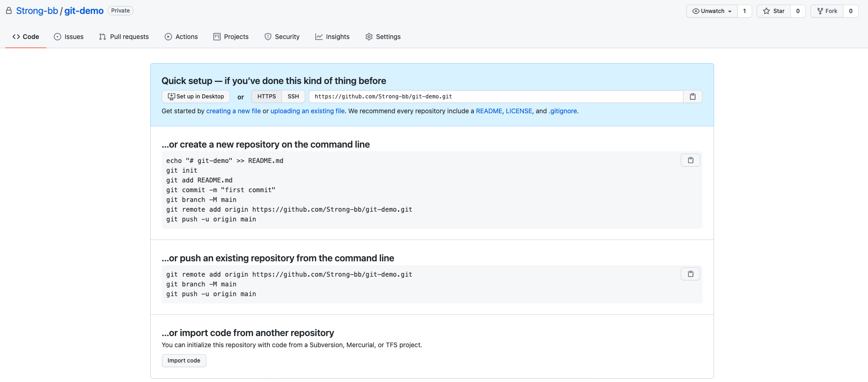Copy the new repository command block
Viewport: 868px width, 382px height.
click(690, 160)
